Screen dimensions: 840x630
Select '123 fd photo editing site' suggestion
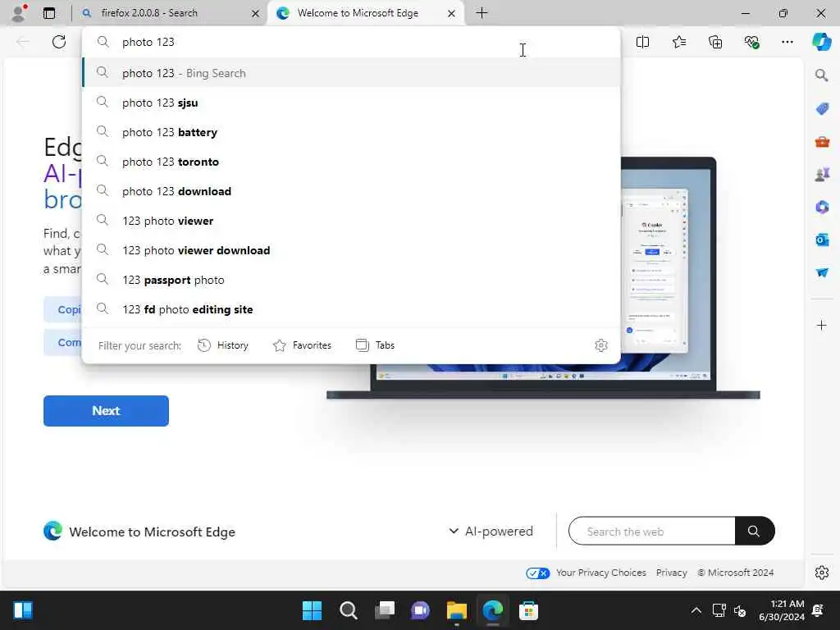click(351, 308)
